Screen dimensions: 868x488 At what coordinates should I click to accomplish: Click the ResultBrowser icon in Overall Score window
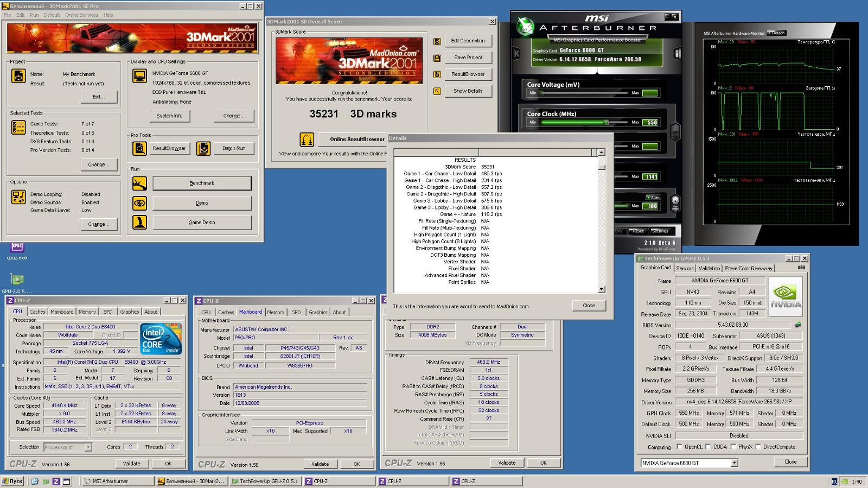click(x=437, y=74)
